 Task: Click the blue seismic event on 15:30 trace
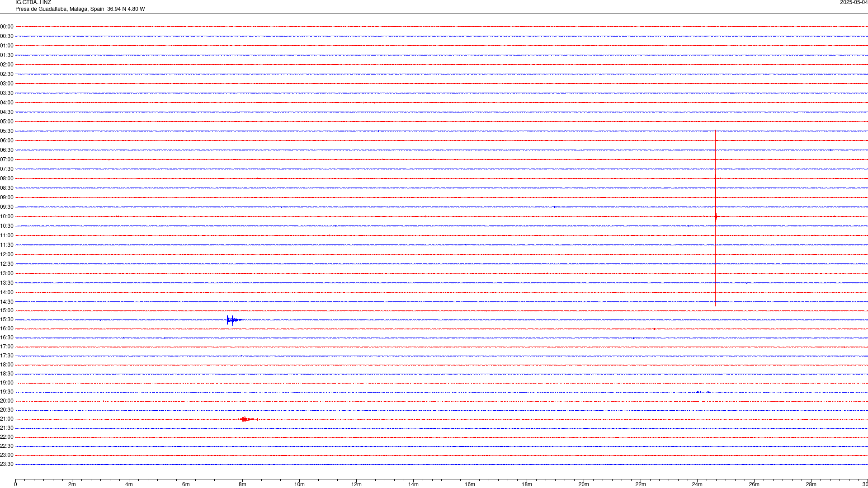coord(233,320)
